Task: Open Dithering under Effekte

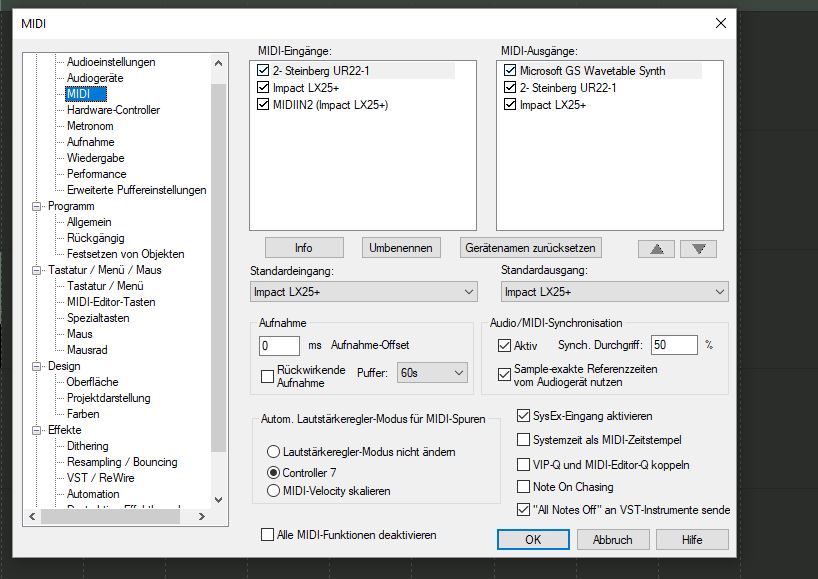Action: tap(88, 446)
